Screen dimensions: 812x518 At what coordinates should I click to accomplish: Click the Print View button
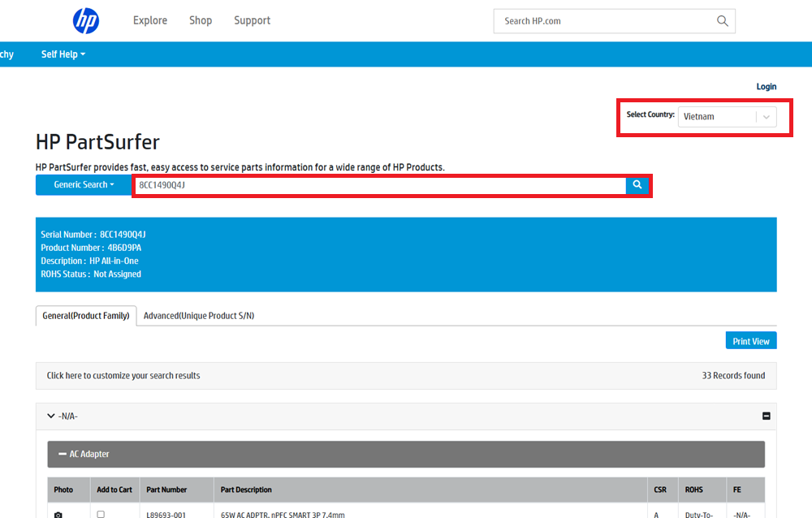750,341
